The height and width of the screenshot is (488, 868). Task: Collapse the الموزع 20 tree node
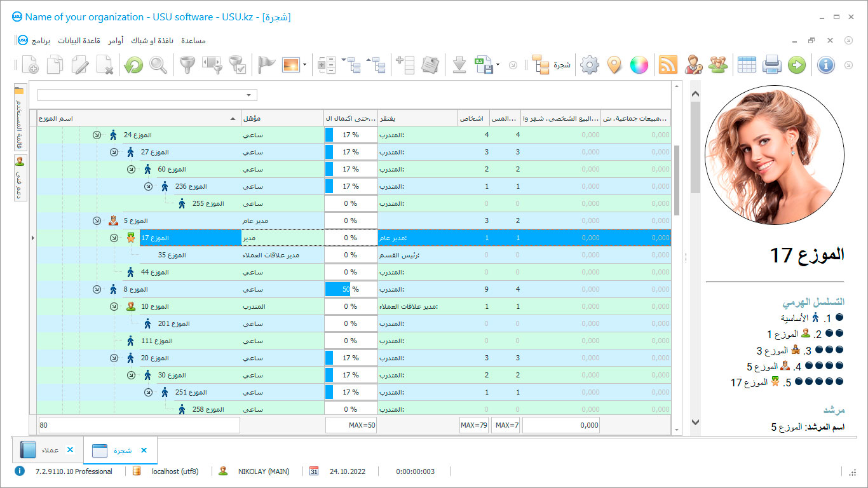coord(114,358)
